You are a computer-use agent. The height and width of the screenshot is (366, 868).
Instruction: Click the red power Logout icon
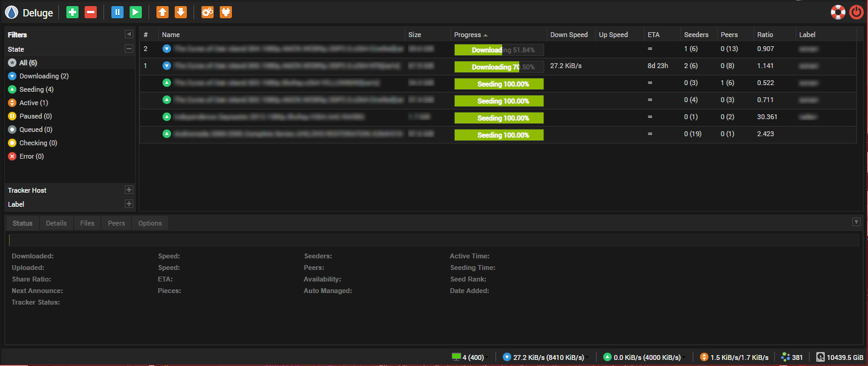pyautogui.click(x=856, y=12)
